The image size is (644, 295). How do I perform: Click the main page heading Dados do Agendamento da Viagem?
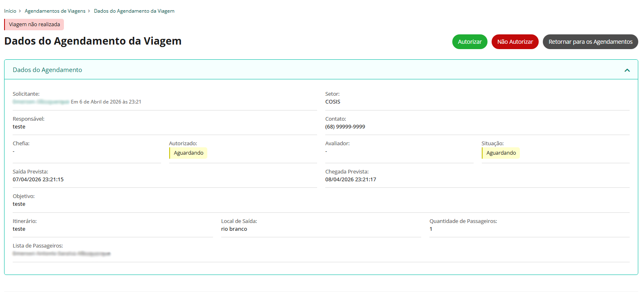93,41
